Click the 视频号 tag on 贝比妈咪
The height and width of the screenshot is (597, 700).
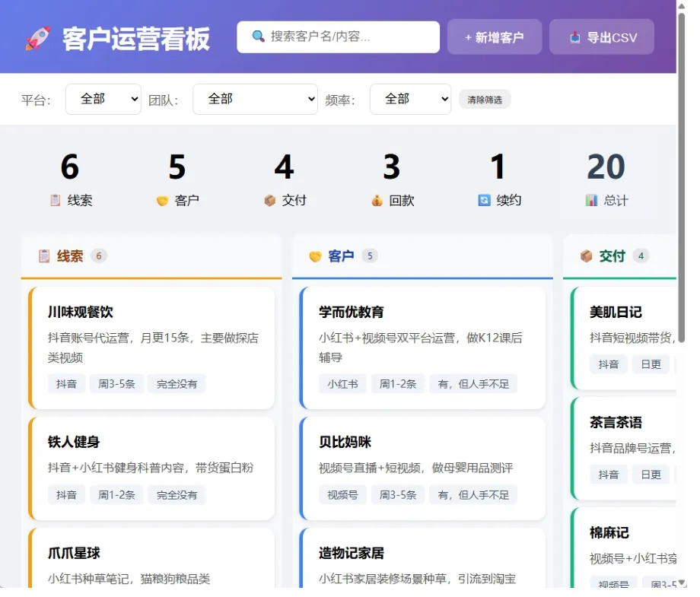click(342, 495)
